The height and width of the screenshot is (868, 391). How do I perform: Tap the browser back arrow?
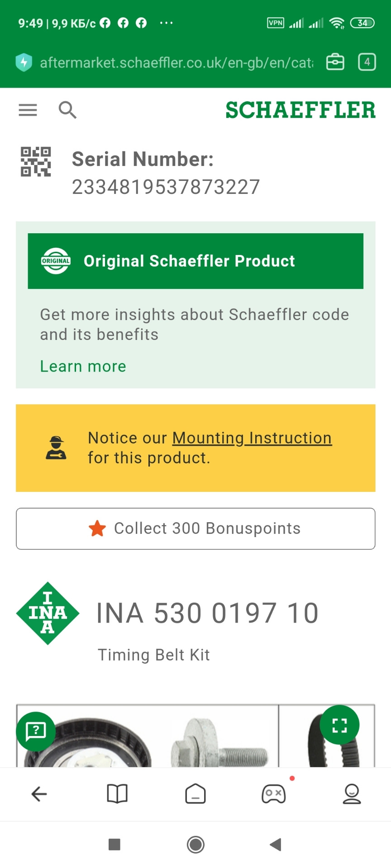point(39,794)
